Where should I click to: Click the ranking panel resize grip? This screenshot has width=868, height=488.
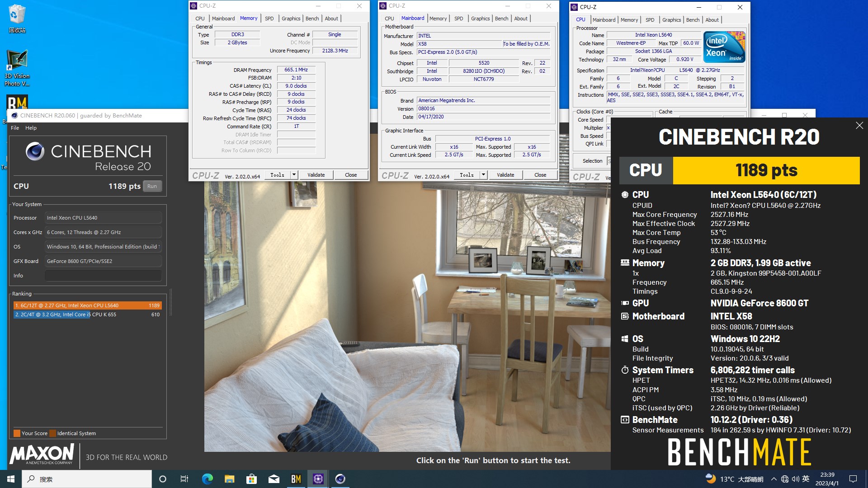coord(170,303)
